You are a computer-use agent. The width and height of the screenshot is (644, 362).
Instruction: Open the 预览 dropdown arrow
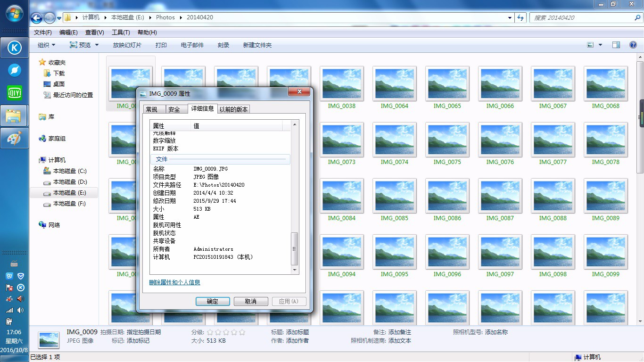coord(98,45)
